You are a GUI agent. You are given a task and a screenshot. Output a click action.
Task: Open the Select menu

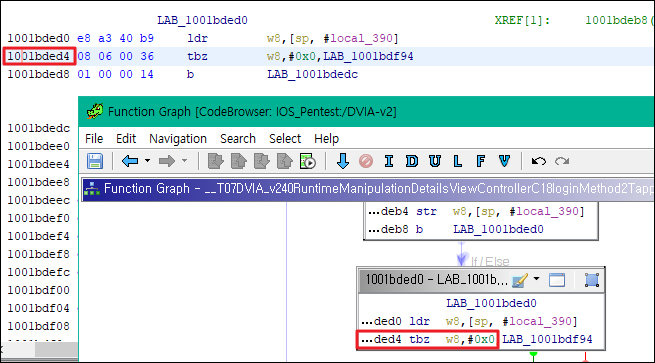(x=285, y=139)
